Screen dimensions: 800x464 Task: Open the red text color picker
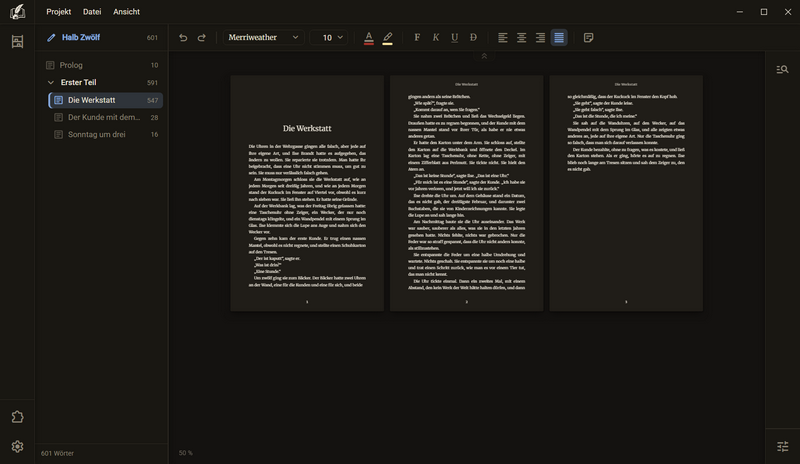[x=369, y=37]
